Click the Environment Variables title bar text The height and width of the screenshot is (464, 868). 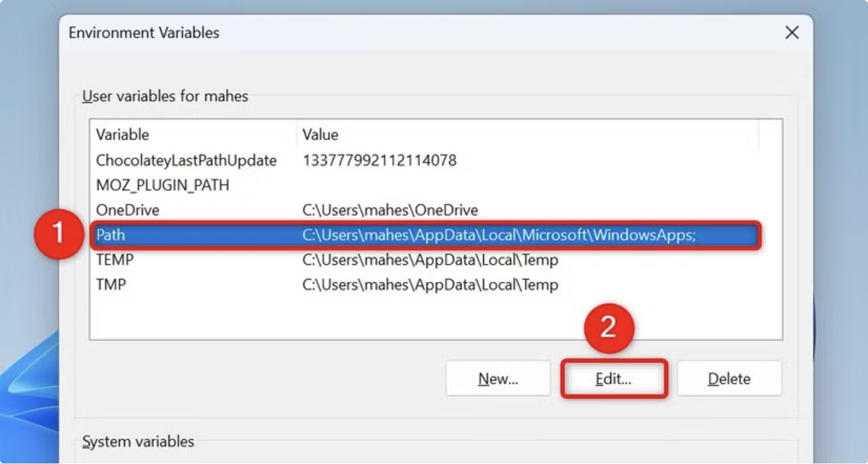coord(144,32)
